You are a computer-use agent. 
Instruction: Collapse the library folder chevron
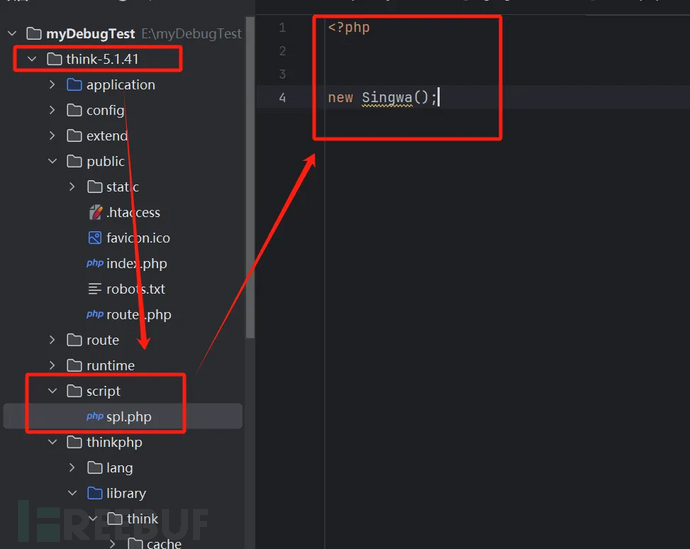pos(73,493)
